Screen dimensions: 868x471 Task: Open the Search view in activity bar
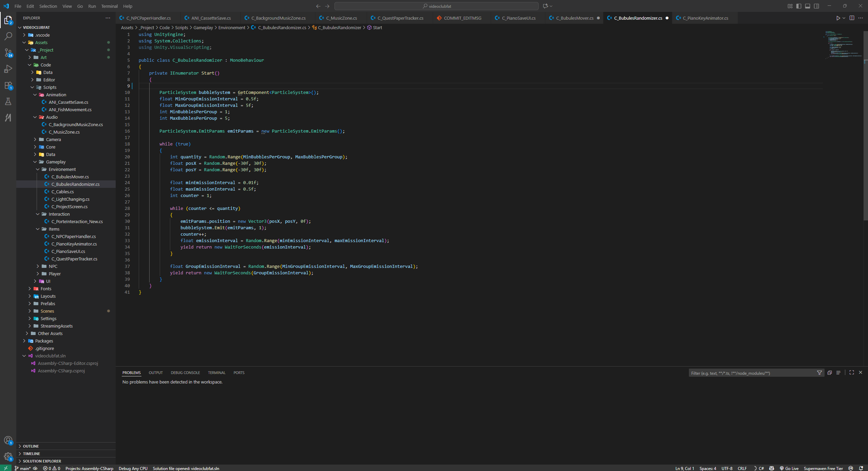[8, 36]
